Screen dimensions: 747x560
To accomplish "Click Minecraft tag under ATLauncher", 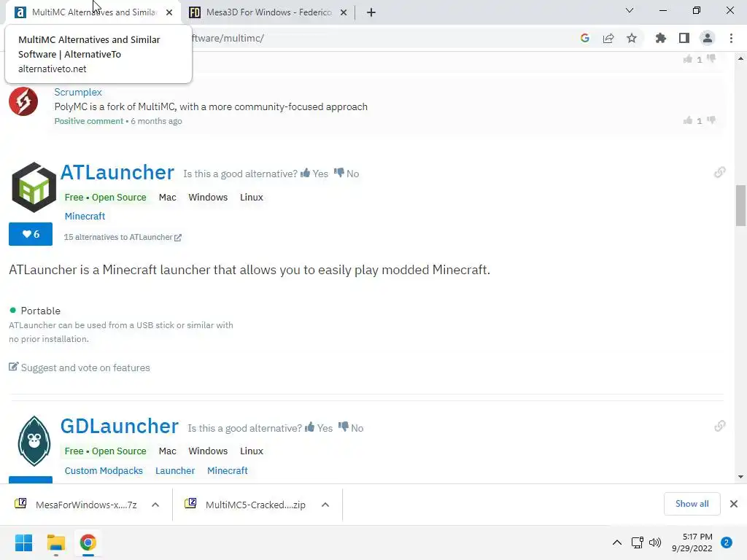I will point(85,216).
